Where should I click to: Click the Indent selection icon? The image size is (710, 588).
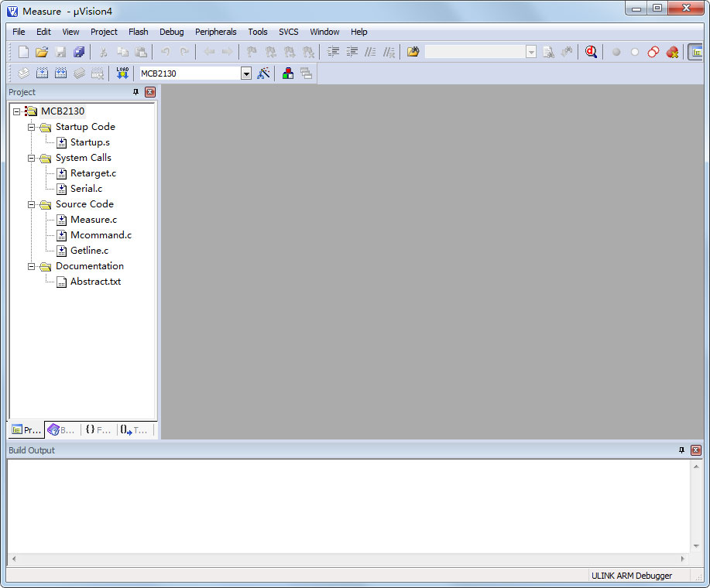pos(333,52)
